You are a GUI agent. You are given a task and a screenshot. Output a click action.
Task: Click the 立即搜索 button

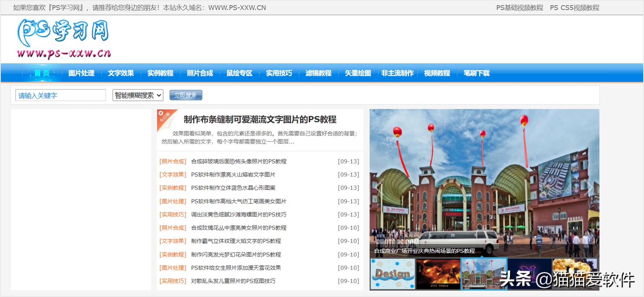(x=186, y=95)
